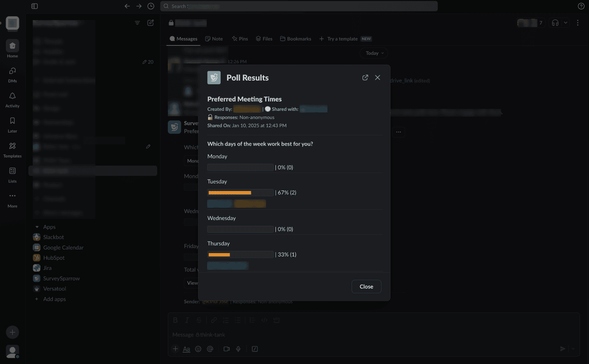Switch to the Pins tab

tap(240, 39)
